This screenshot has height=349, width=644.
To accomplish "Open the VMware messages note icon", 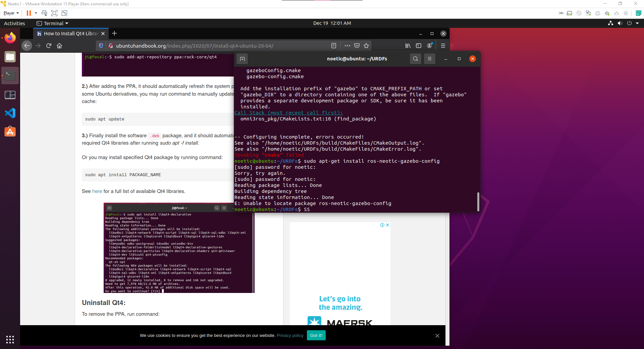I will point(639,13).
